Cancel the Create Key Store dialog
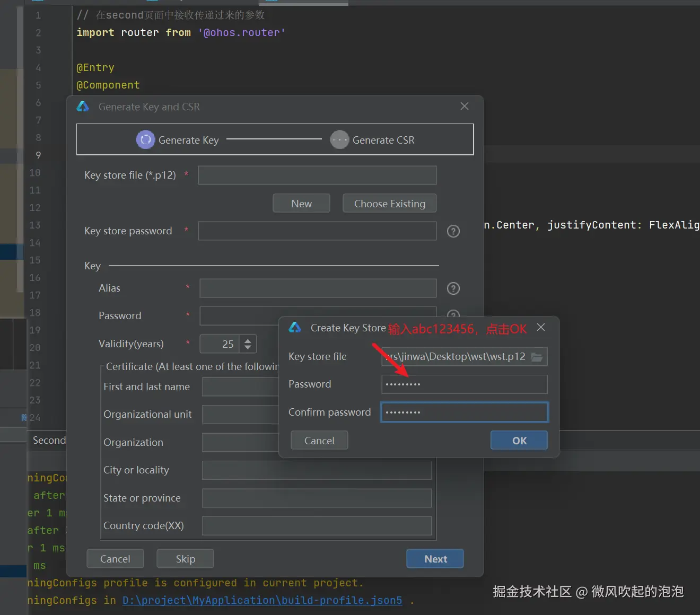 click(x=319, y=440)
